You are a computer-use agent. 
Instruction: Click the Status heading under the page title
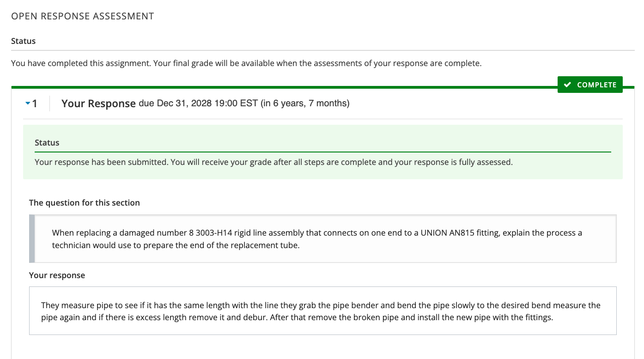point(23,41)
